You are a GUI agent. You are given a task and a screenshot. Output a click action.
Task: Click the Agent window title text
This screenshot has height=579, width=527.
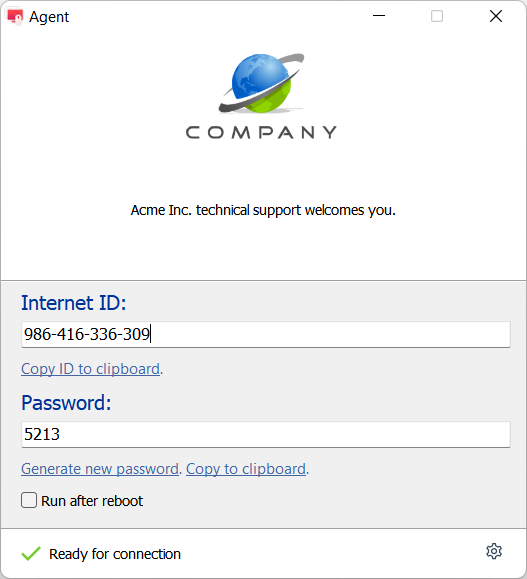[49, 17]
